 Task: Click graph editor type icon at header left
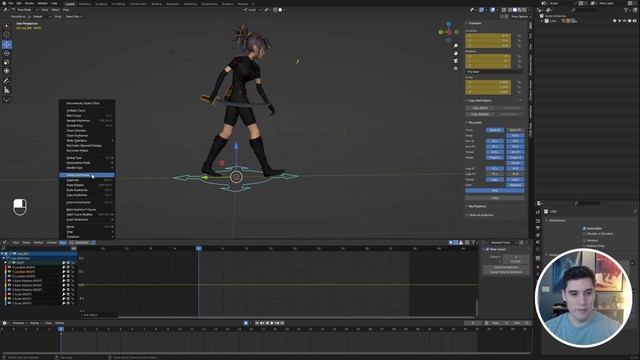5,242
